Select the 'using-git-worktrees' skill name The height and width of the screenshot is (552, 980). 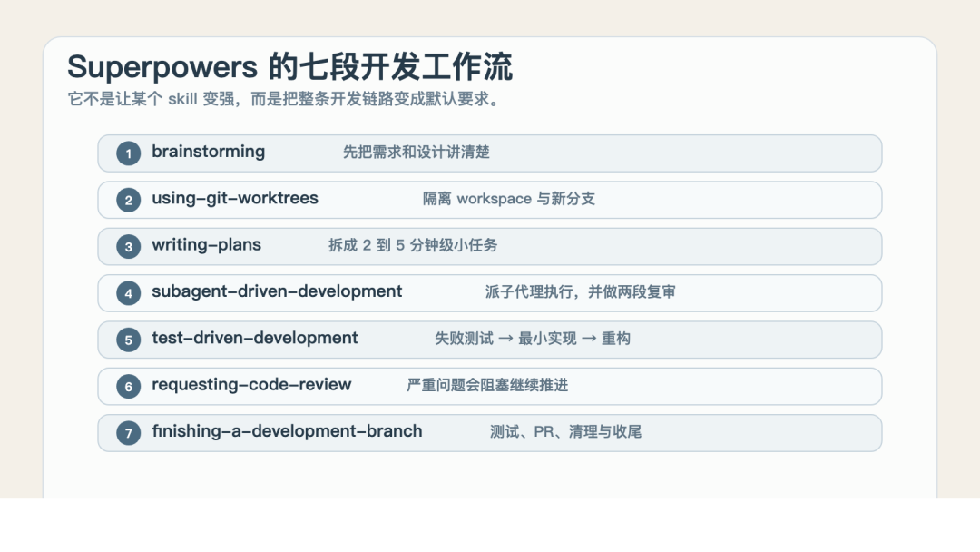point(235,199)
